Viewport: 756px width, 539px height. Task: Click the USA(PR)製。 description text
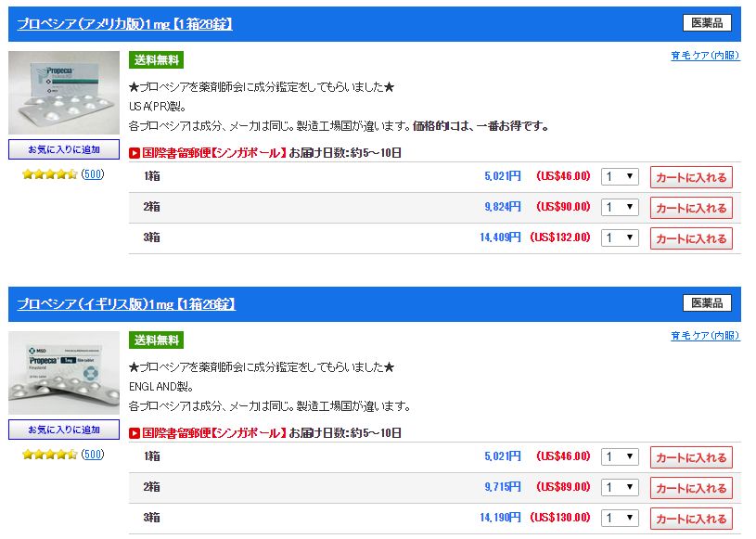157,107
